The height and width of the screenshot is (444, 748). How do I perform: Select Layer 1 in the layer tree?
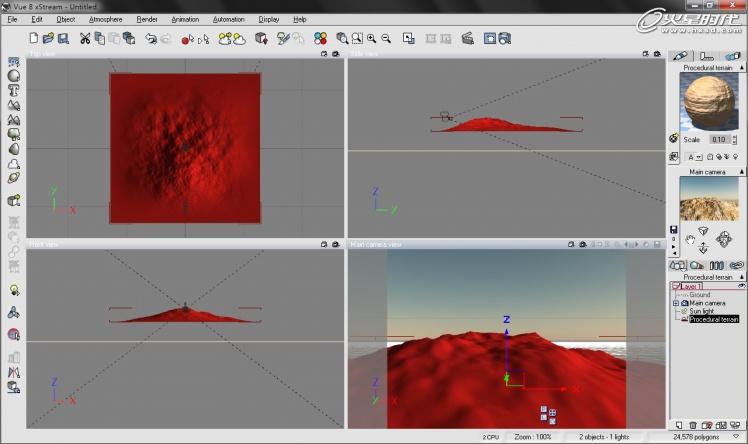pos(691,286)
